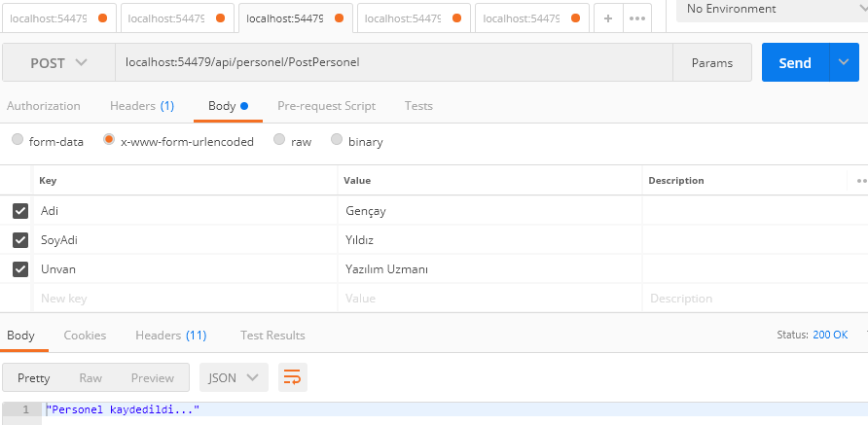Select the binary body option
The width and height of the screenshot is (868, 425).
click(x=337, y=140)
